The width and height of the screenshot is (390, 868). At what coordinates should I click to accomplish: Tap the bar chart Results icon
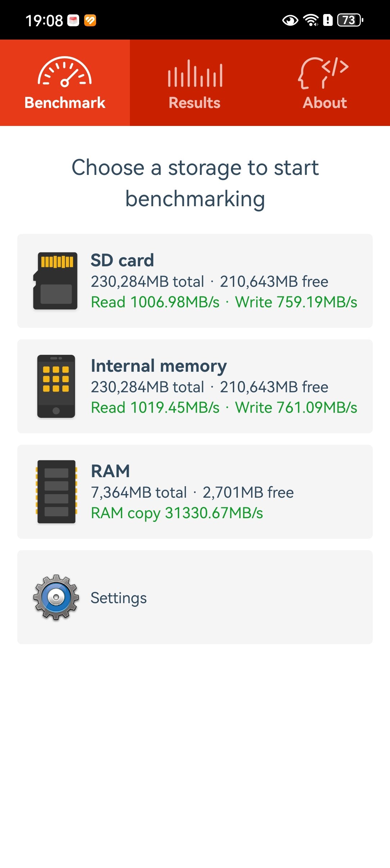coord(195,73)
